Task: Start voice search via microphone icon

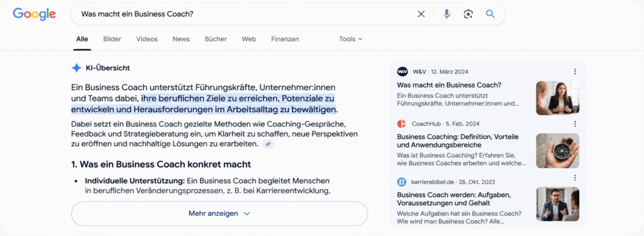Action: pyautogui.click(x=447, y=14)
